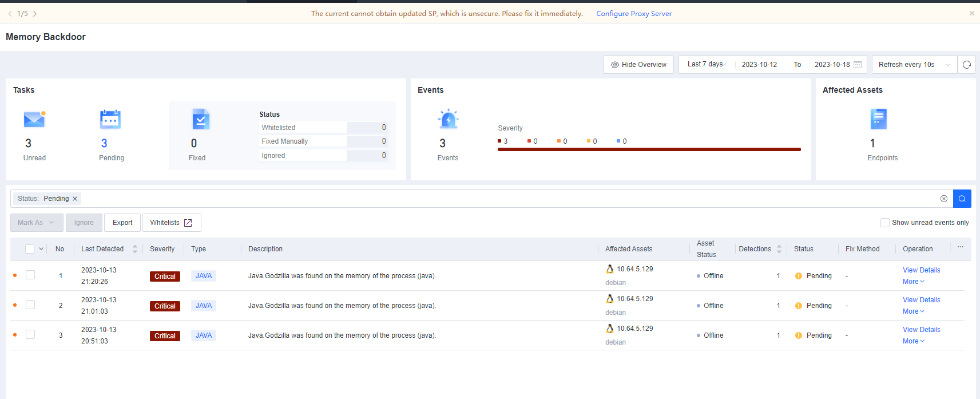Open the date range calendar icon
This screenshot has height=399, width=980.
point(858,65)
